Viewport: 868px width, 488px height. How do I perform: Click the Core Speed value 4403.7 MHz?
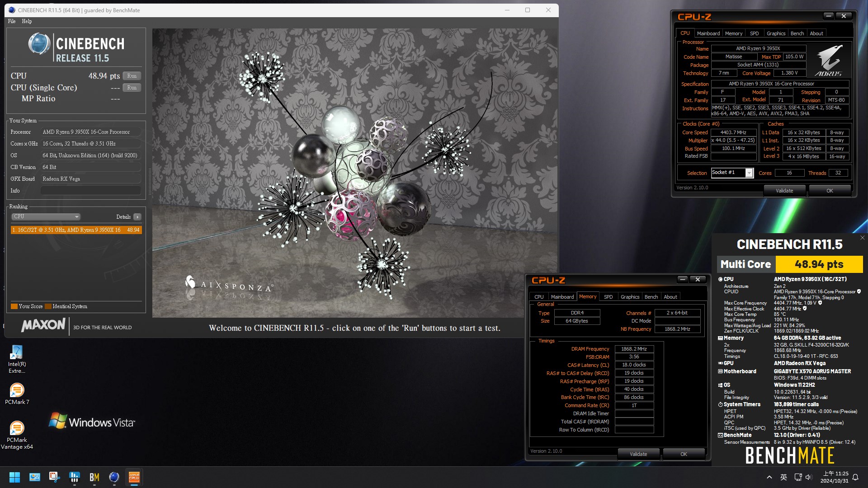733,132
